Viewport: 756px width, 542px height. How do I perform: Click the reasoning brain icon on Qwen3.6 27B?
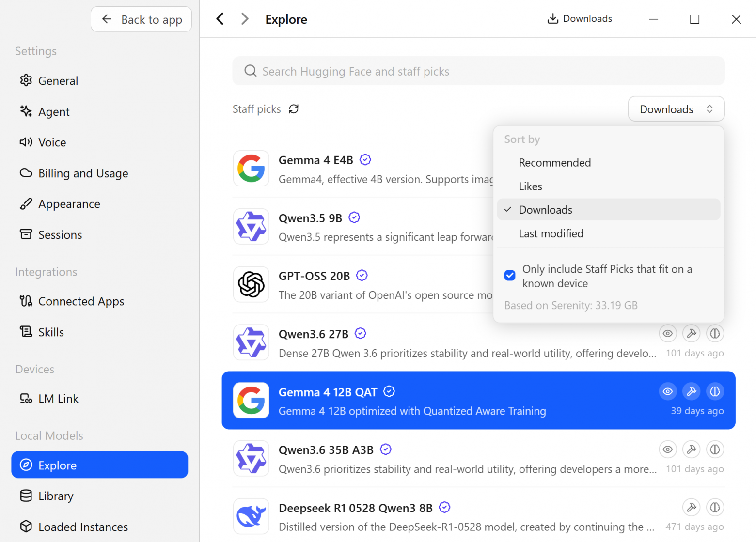click(715, 333)
